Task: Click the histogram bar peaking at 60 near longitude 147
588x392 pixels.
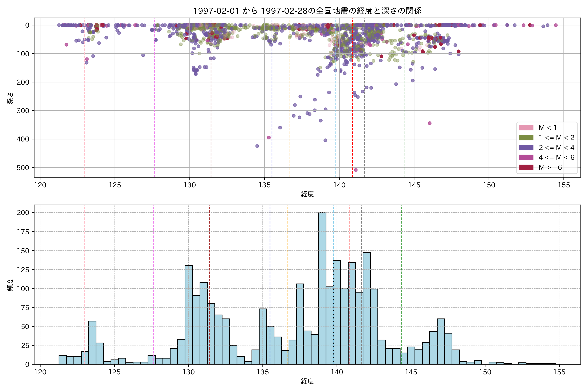Action: coord(441,341)
